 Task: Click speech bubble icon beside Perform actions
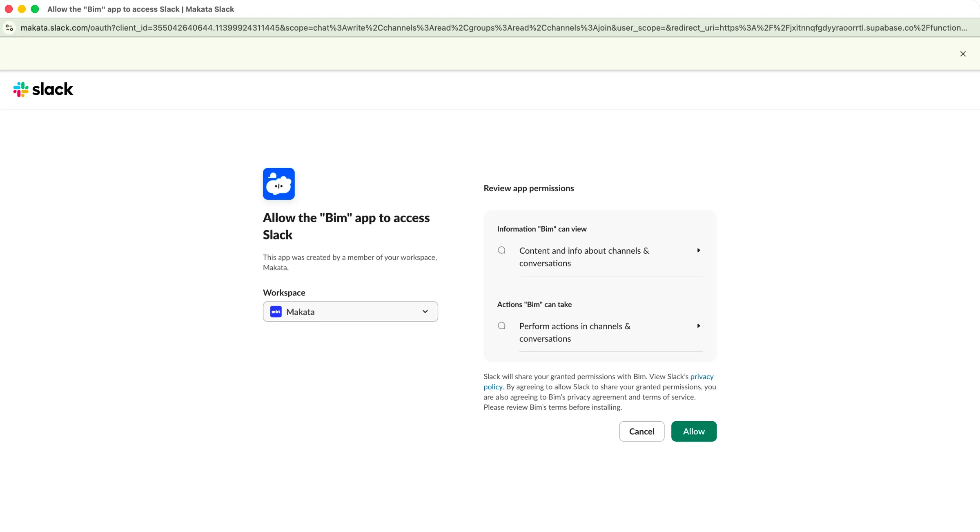point(501,326)
